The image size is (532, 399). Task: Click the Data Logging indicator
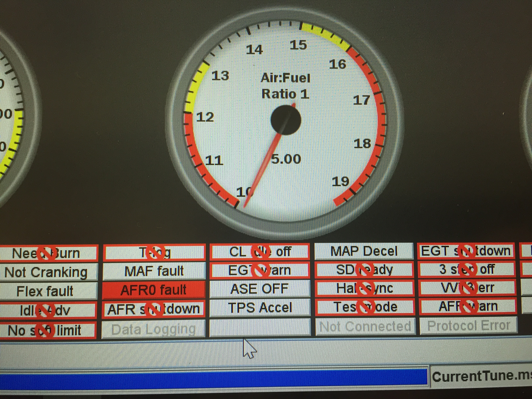(153, 329)
